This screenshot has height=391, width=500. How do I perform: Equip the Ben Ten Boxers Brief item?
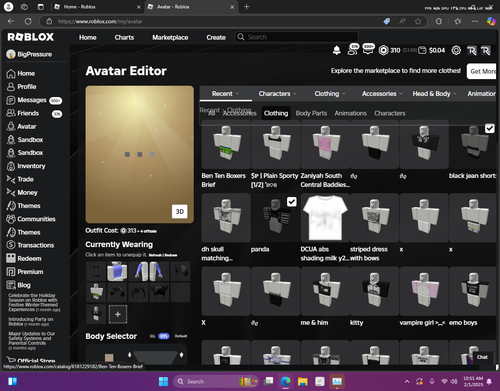click(x=226, y=145)
